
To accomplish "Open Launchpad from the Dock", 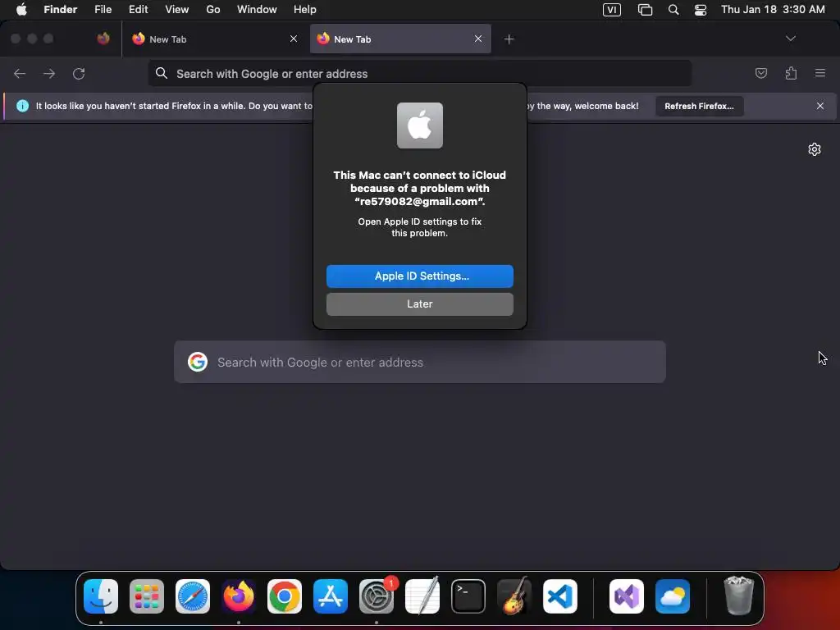I will (147, 596).
